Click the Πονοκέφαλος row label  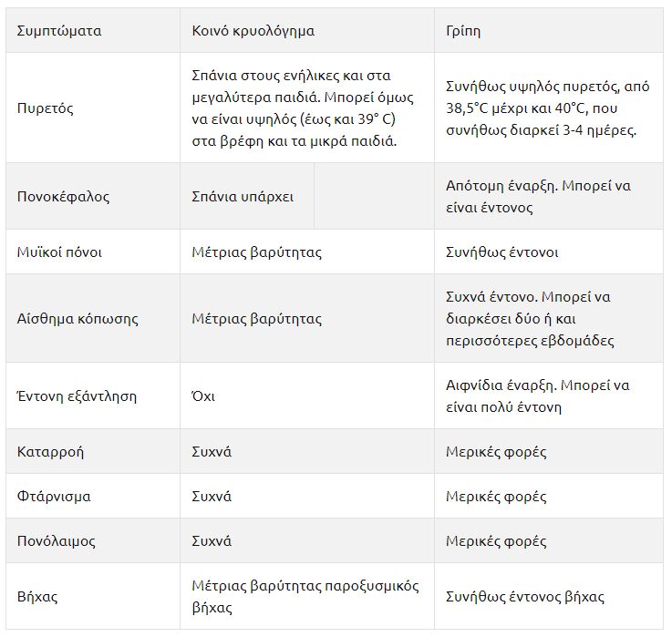point(63,197)
